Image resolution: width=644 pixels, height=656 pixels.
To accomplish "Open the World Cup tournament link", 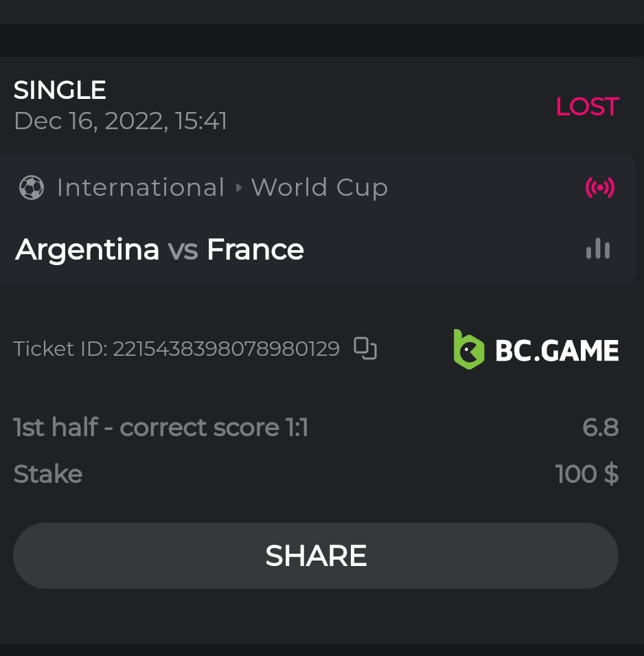I will point(319,188).
